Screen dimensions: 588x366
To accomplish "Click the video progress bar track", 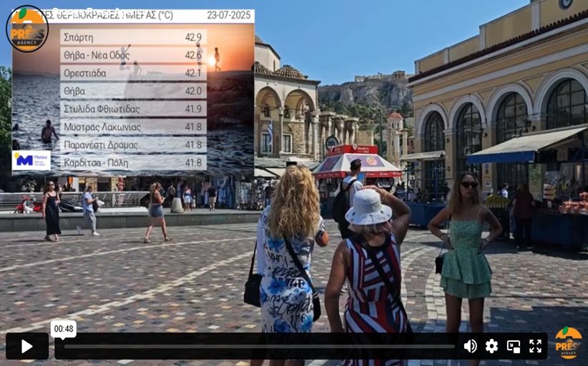I will tap(259, 347).
